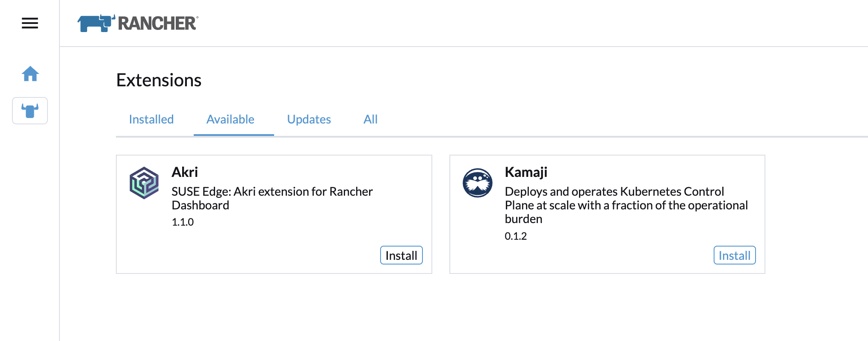This screenshot has height=341, width=868.
Task: Open the hamburger navigation menu
Action: (30, 23)
